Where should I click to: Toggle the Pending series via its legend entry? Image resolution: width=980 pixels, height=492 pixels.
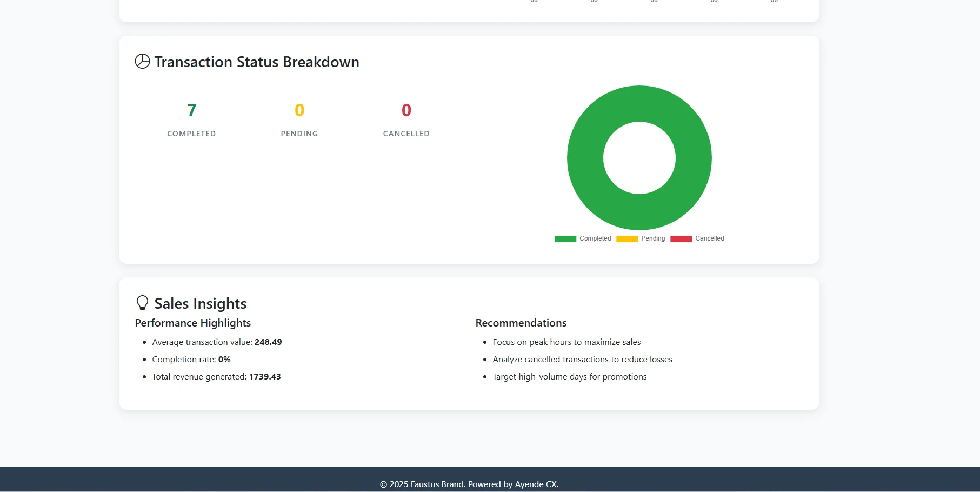click(x=653, y=238)
